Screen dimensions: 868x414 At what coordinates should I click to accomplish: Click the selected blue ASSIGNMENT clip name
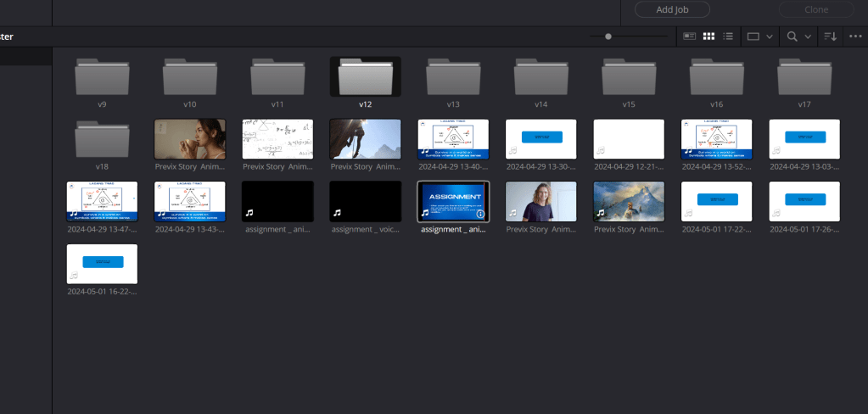point(453,229)
